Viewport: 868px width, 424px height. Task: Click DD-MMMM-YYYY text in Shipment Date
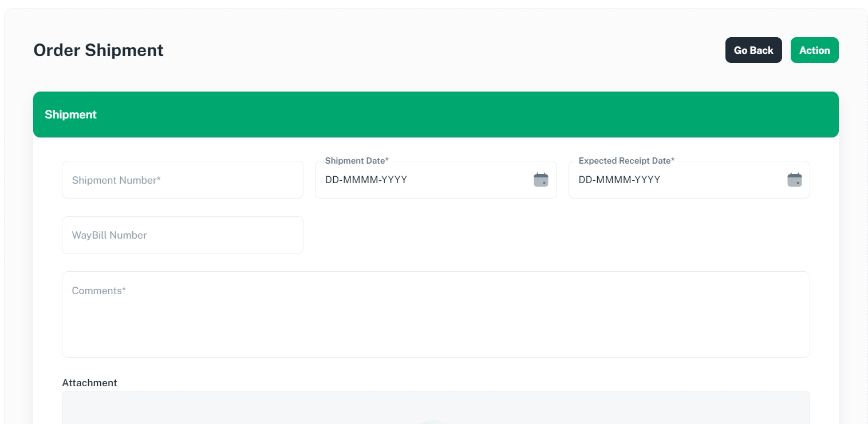pyautogui.click(x=366, y=180)
